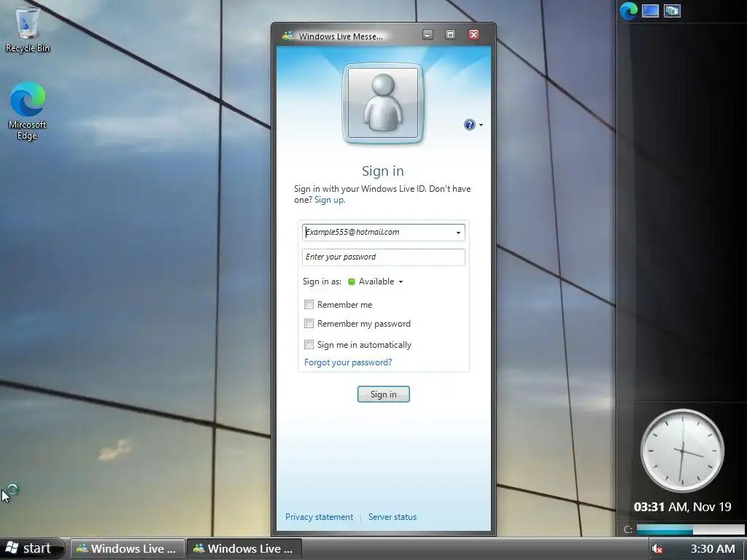
Task: Open the Recycle Bin desktop icon
Action: pos(28,28)
